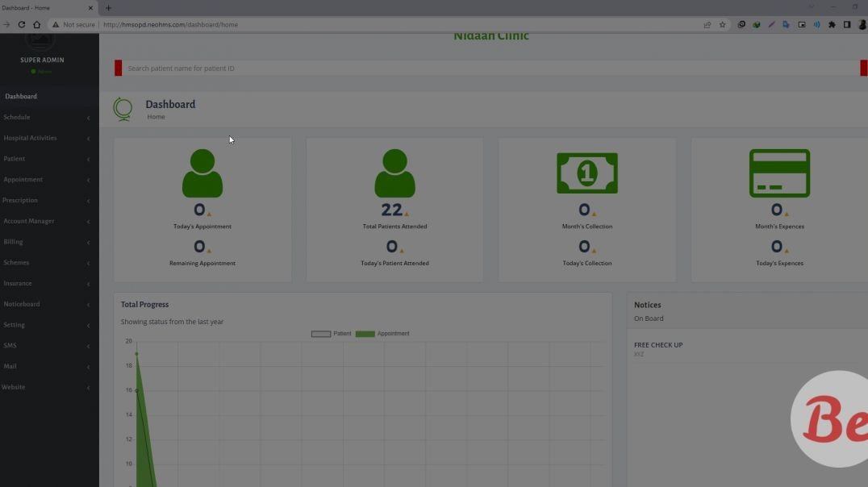Click the browser reload icon

click(x=22, y=24)
